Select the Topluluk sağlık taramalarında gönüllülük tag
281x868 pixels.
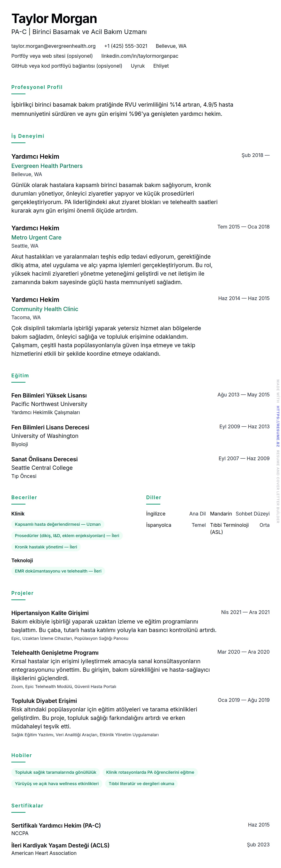pos(56,772)
